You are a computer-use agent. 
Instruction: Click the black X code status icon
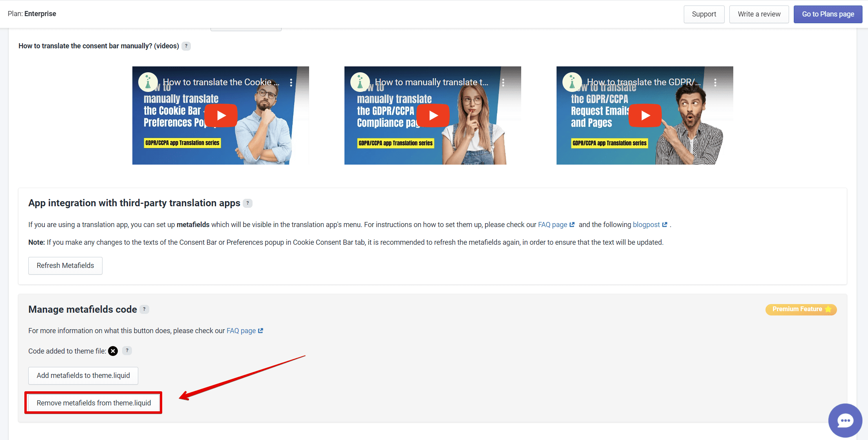113,351
